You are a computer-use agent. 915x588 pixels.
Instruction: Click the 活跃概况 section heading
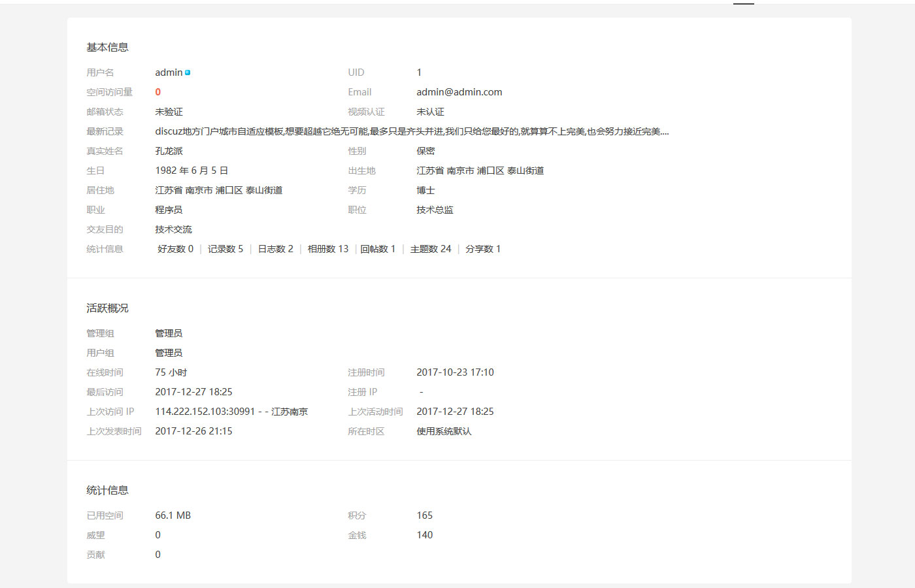tap(107, 308)
